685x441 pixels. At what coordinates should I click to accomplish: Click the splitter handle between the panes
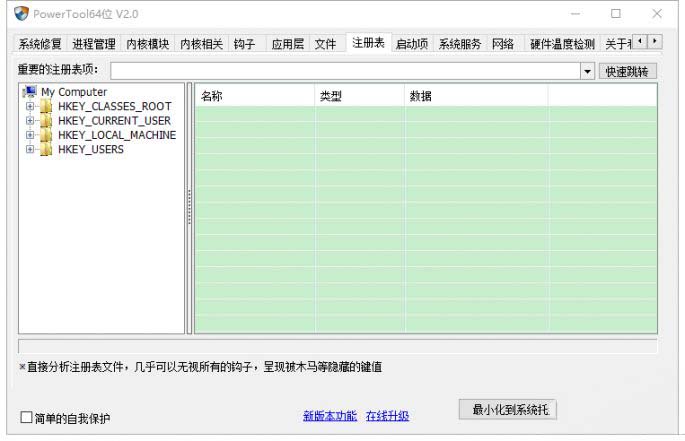(189, 208)
